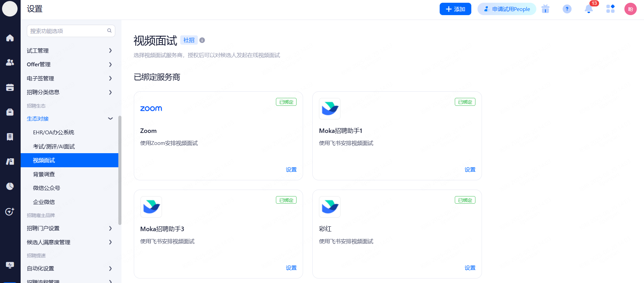
Task: Open 设置 link on the Zoom card
Action: point(291,170)
